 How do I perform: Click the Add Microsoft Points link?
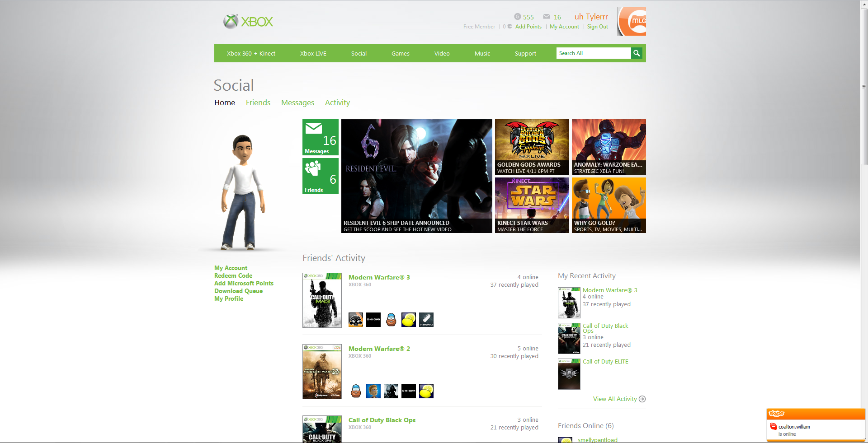[x=244, y=283]
